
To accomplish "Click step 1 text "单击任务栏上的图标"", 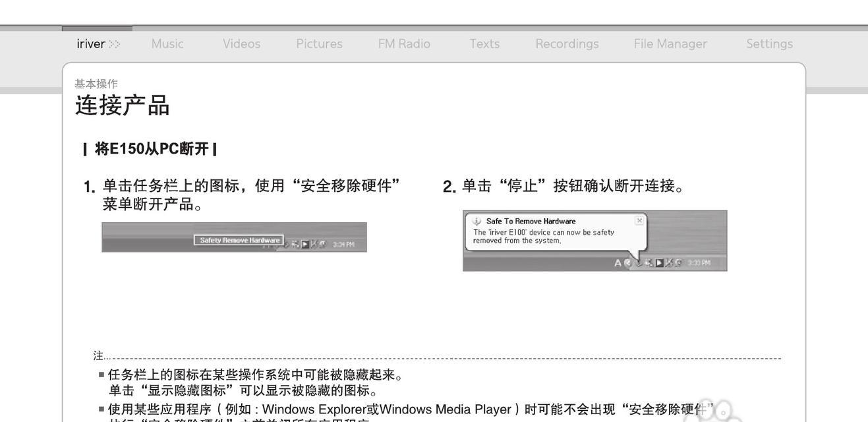I will pyautogui.click(x=171, y=187).
